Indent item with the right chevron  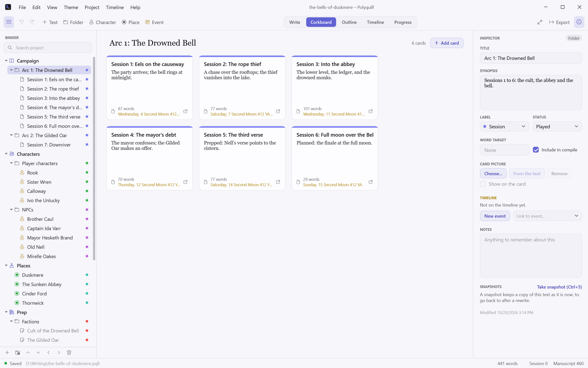click(x=59, y=353)
